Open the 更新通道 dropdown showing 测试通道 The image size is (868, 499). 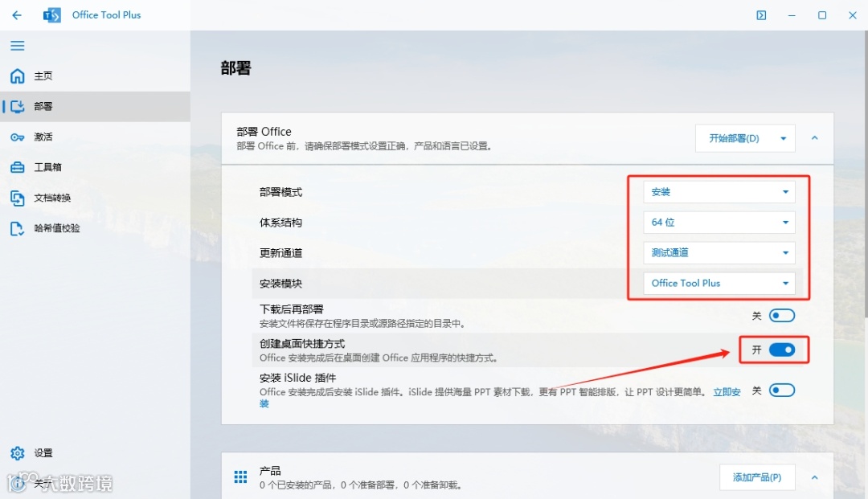tap(719, 253)
